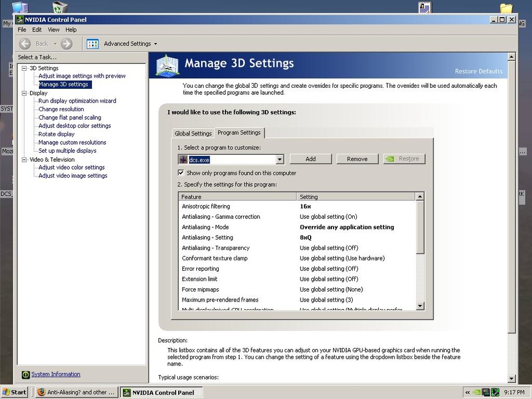The height and width of the screenshot is (399, 532).
Task: Click main page scroll up arrow
Action: tap(511, 57)
